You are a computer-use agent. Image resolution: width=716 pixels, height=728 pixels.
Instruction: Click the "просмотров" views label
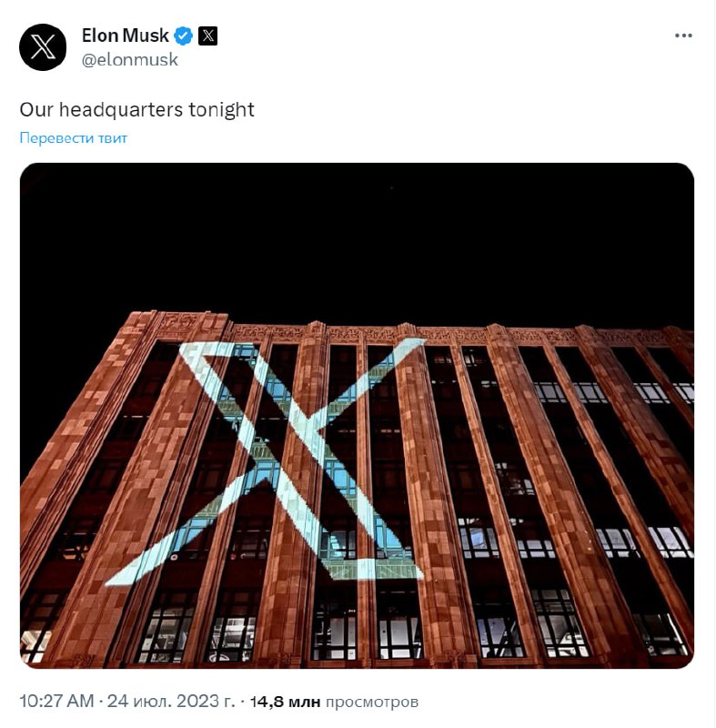(372, 702)
